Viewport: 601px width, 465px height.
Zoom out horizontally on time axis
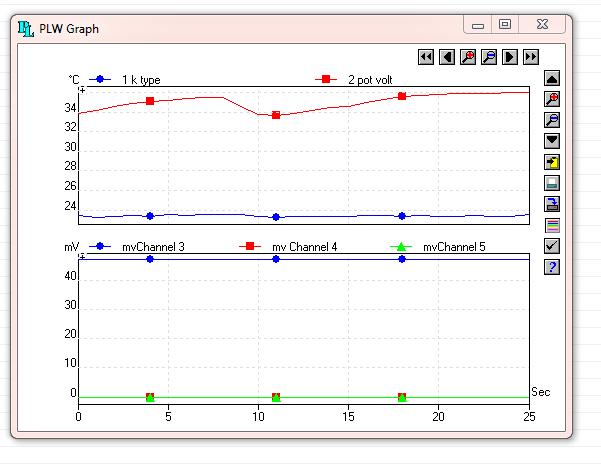(x=489, y=57)
